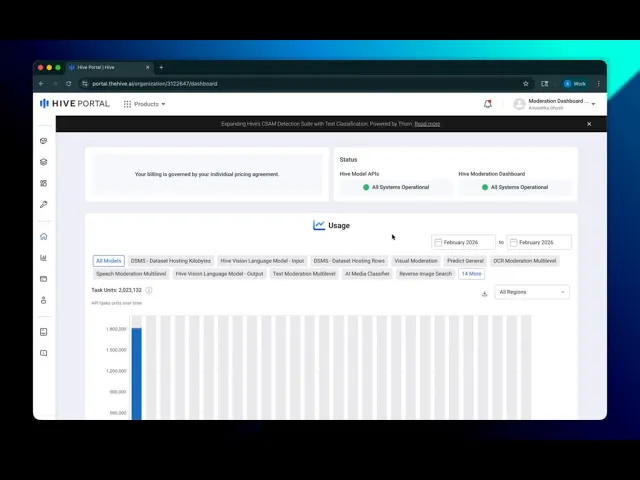This screenshot has height=480, width=640.
Task: Click the Task Units info icon
Action: (149, 290)
